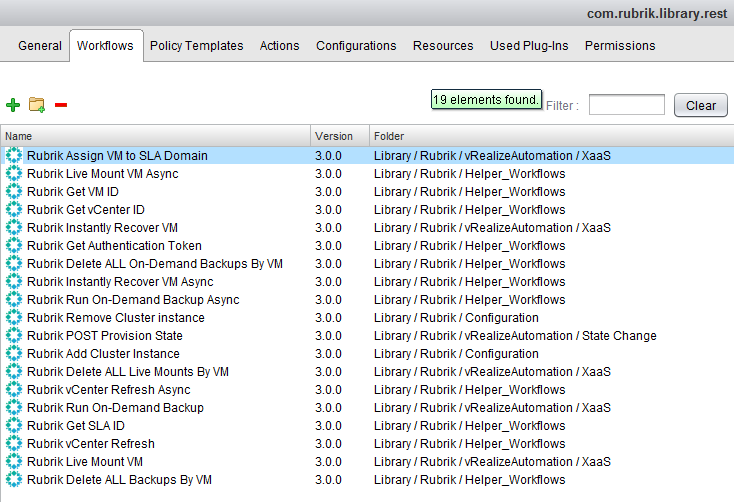The height and width of the screenshot is (502, 734).
Task: Select Rubrik Run On-Demand Backup name
Action: (115, 408)
